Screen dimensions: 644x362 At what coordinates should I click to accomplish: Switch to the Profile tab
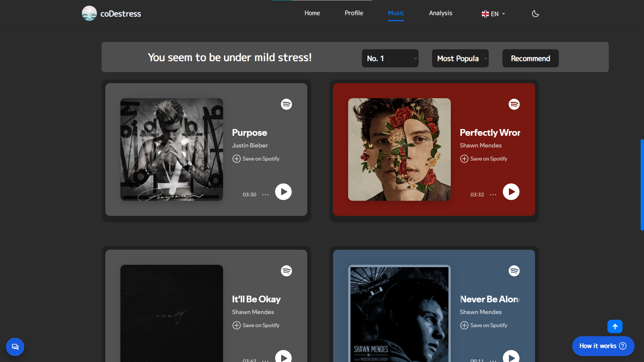click(x=354, y=13)
